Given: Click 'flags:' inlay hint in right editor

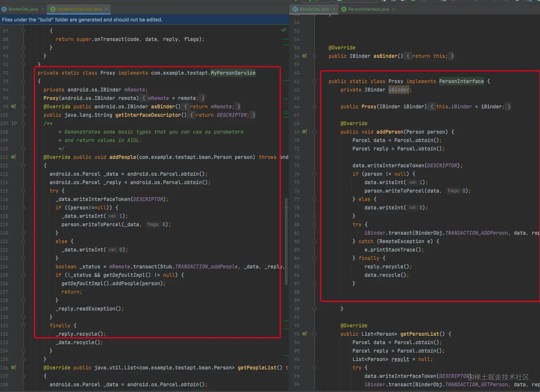Looking at the screenshot, I should pyautogui.click(x=453, y=191).
